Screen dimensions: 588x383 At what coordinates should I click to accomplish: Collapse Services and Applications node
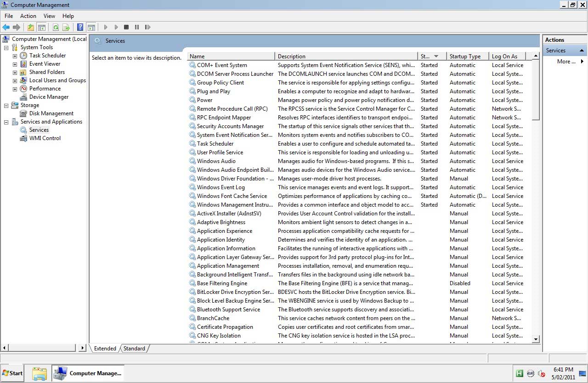click(x=6, y=122)
